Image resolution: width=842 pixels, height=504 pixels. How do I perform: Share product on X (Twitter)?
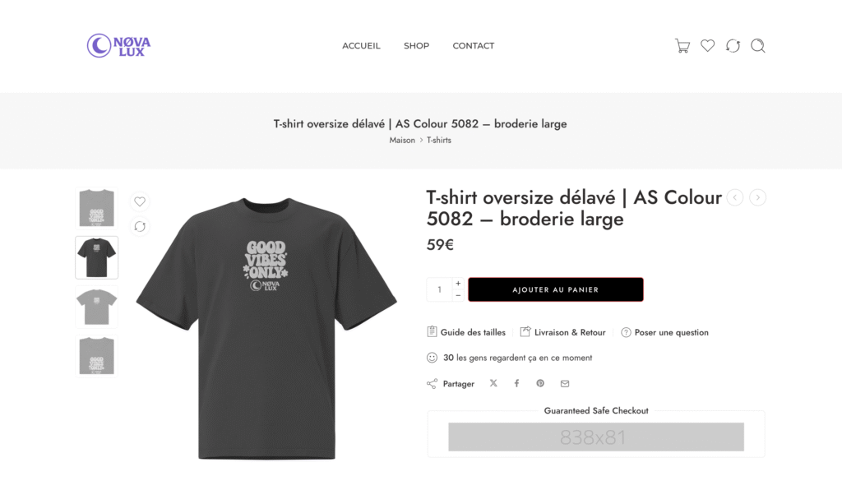[x=493, y=383]
